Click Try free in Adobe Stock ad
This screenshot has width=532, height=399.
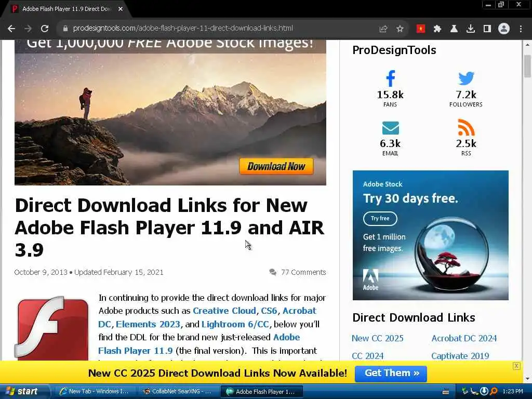pos(380,219)
